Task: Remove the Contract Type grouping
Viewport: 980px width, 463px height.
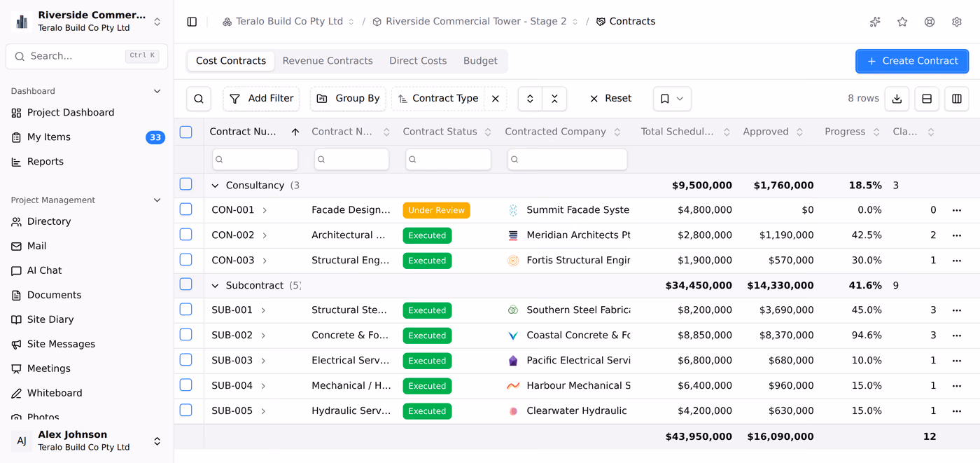Action: [496, 99]
